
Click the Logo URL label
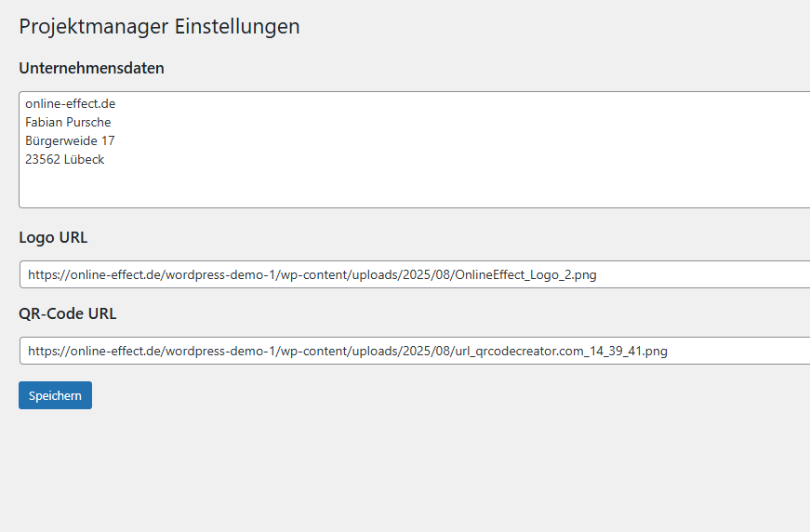[53, 237]
